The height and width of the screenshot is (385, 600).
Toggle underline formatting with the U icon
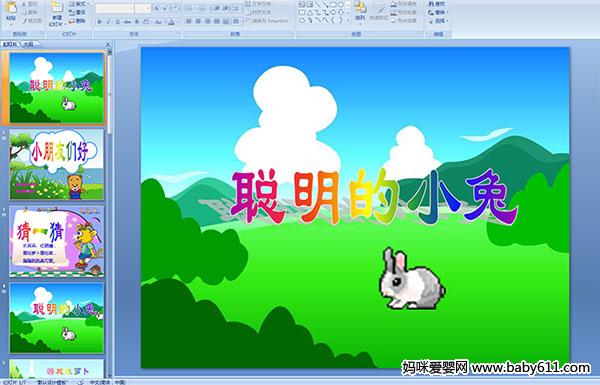pyautogui.click(x=117, y=22)
